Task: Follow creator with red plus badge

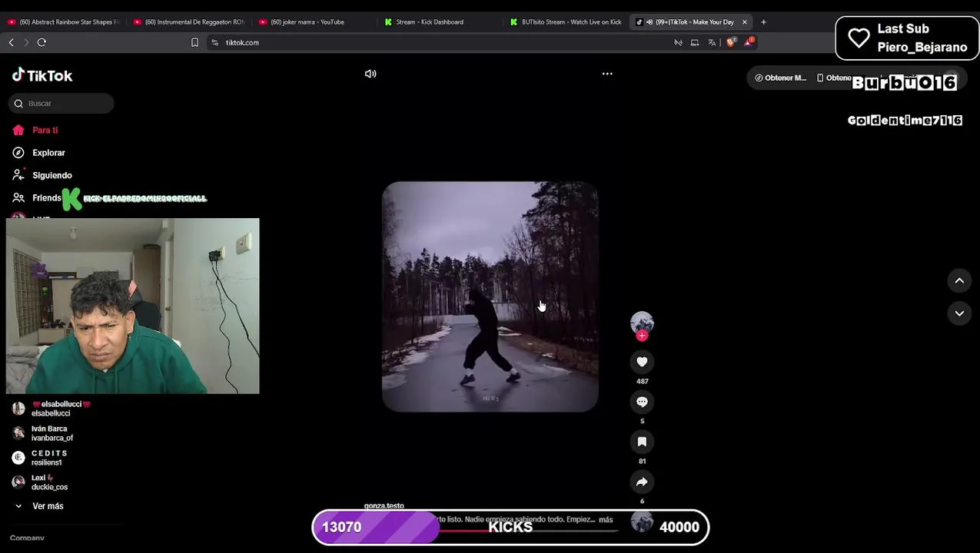Action: point(642,336)
